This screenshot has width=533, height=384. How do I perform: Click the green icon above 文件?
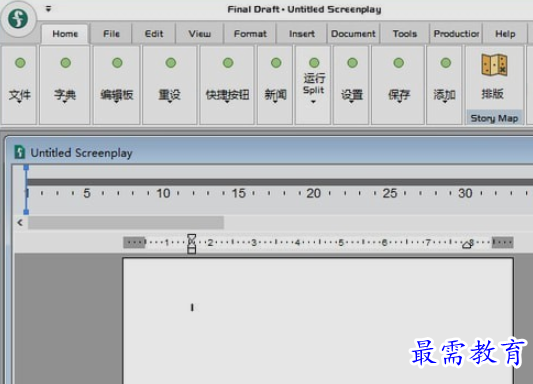20,63
